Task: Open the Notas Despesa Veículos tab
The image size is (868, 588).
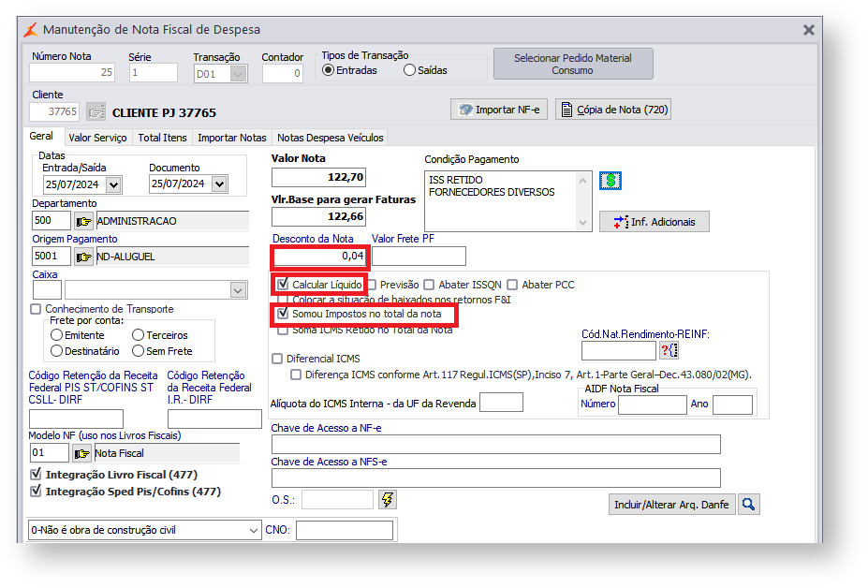Action: pos(331,138)
